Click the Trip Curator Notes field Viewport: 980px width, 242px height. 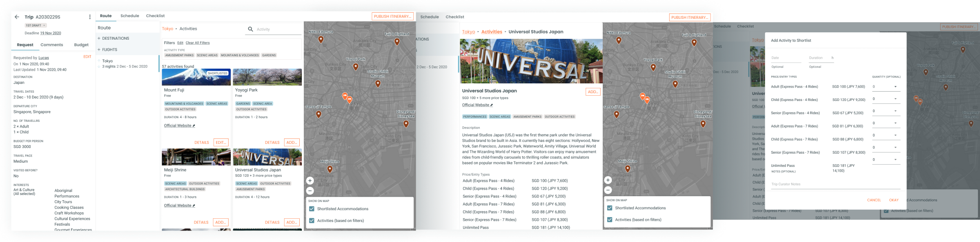click(x=835, y=184)
